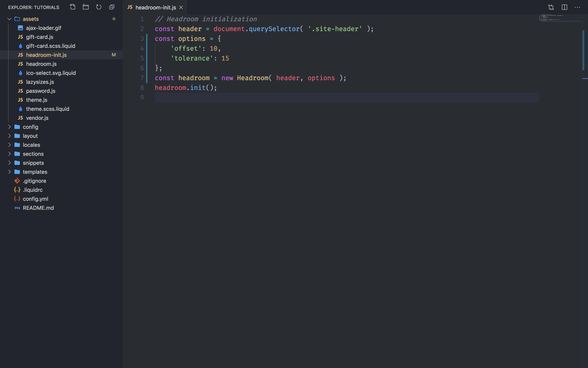This screenshot has height=368, width=588.
Task: Place cursor on empty line 9
Action: (347, 98)
